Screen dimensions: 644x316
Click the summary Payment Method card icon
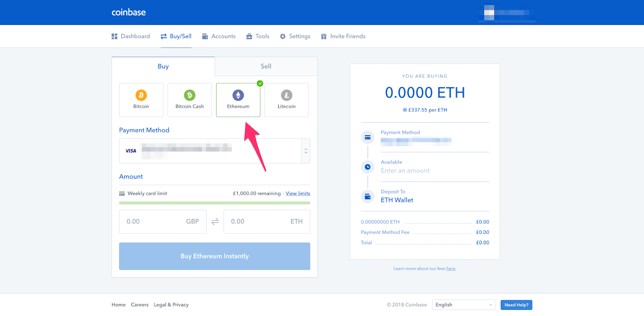click(367, 137)
